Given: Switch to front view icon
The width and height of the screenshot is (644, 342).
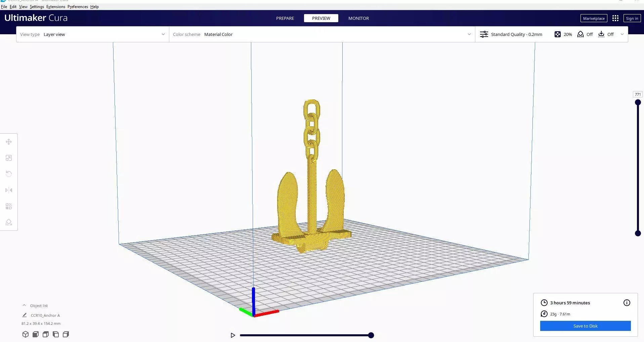Looking at the screenshot, I should click(36, 334).
